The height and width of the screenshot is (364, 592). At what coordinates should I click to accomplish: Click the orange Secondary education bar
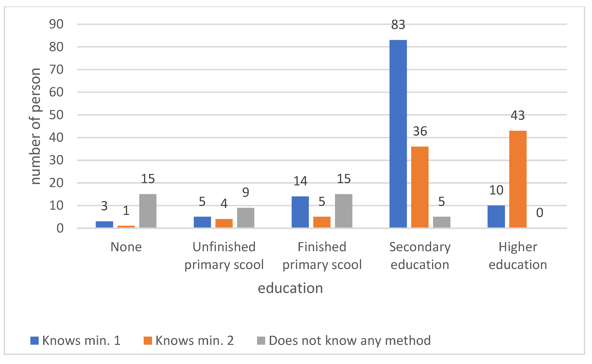(x=420, y=187)
